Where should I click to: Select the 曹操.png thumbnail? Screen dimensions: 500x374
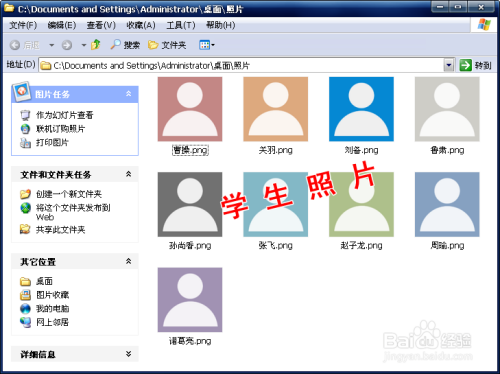tap(190, 109)
